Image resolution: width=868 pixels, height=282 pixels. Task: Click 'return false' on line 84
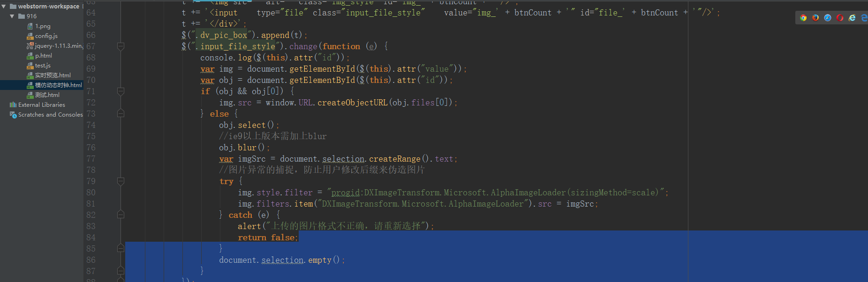[266, 237]
